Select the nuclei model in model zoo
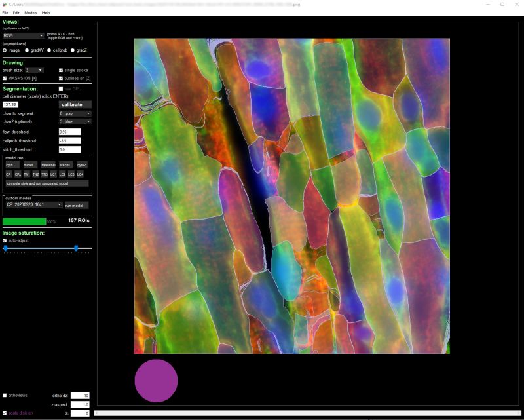The width and height of the screenshot is (524, 420). pos(31,165)
